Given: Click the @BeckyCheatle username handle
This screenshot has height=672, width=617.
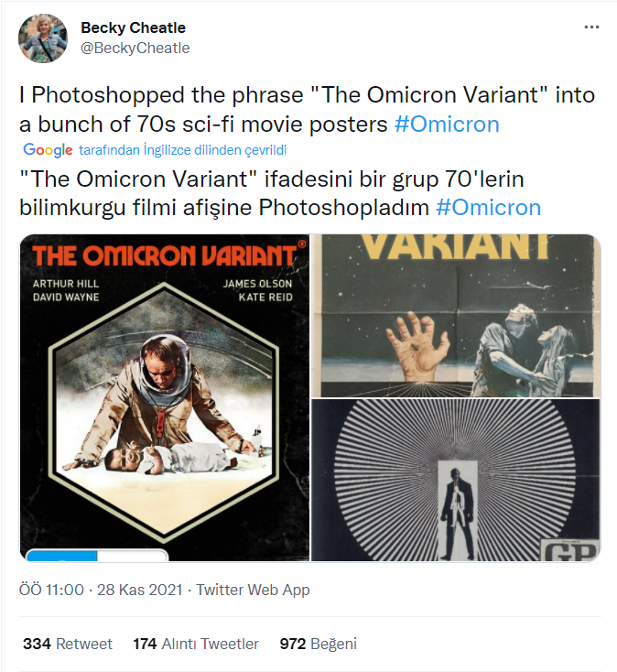Looking at the screenshot, I should [x=135, y=48].
